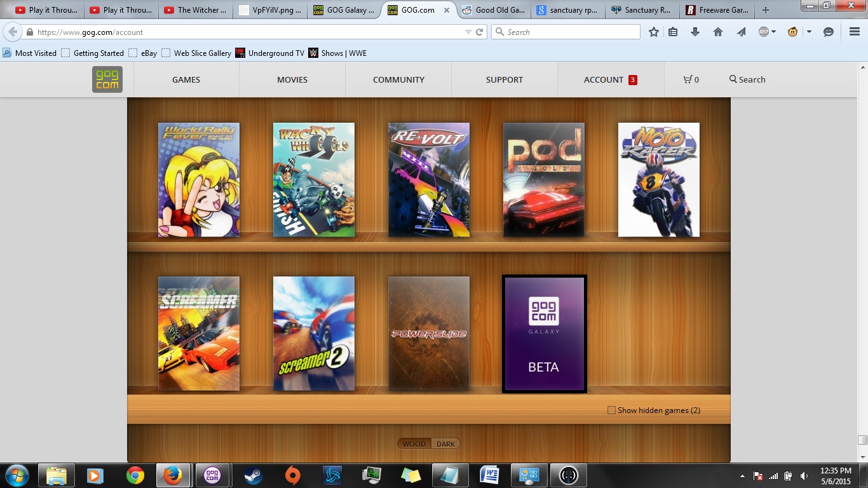
Task: Select the Wacky Wheels game cover
Action: tap(314, 180)
